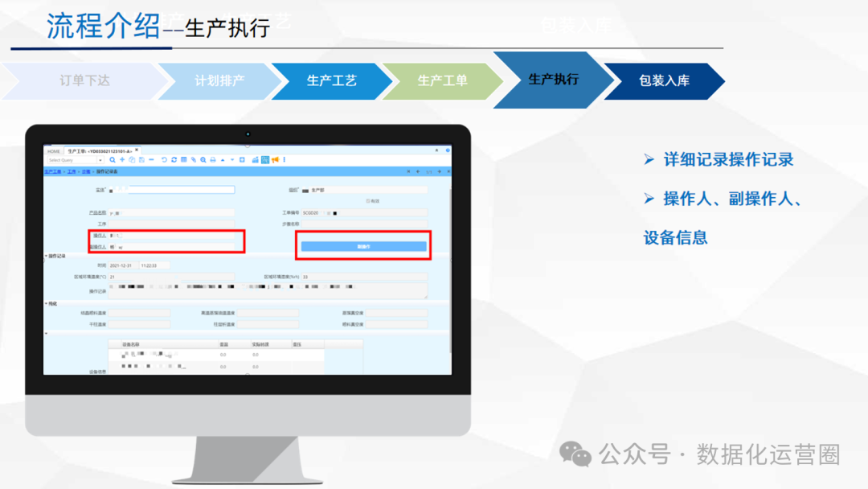Screen dimensions: 868x489
Task: Click the form's vertical scrollbar
Action: pyautogui.click(x=450, y=271)
